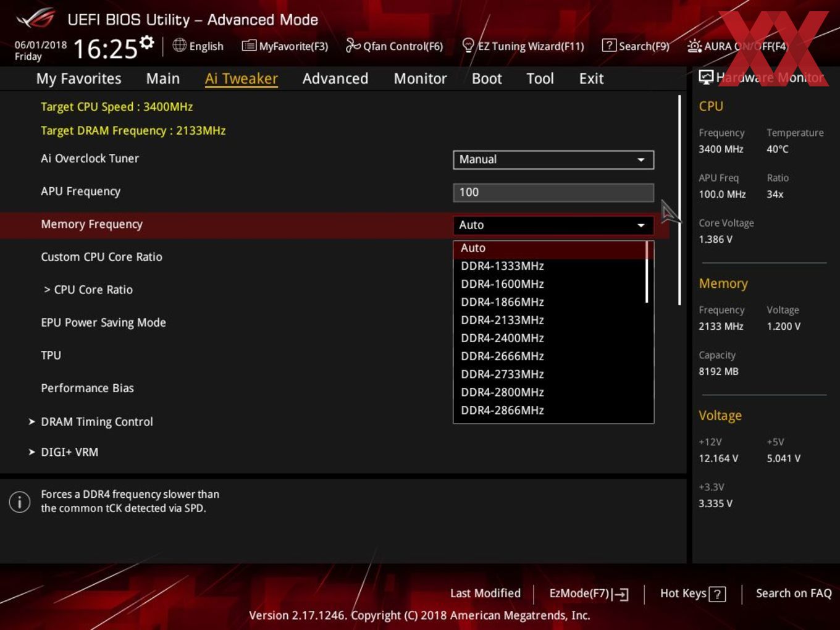Click the Hardware Monitor panel icon
The width and height of the screenshot is (840, 630).
pos(705,77)
